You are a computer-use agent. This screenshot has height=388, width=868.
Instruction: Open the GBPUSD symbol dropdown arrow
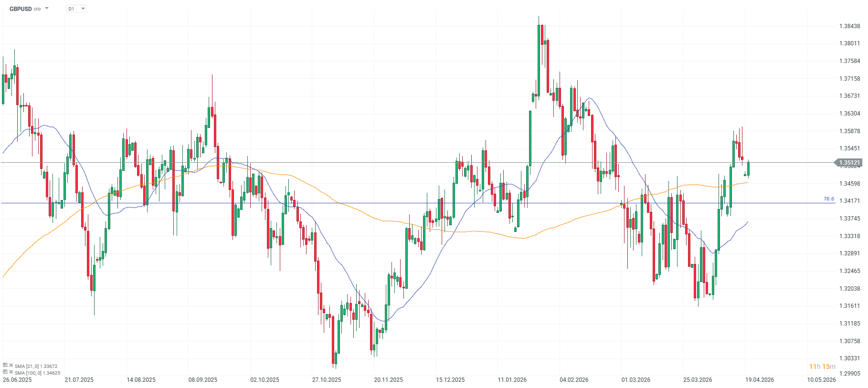[47, 9]
